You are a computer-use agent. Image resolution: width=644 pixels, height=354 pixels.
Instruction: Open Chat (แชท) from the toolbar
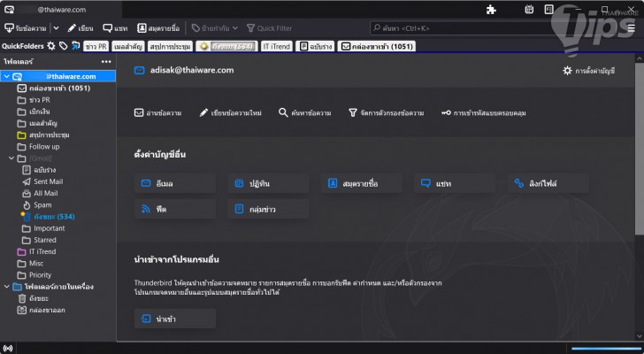(x=115, y=28)
